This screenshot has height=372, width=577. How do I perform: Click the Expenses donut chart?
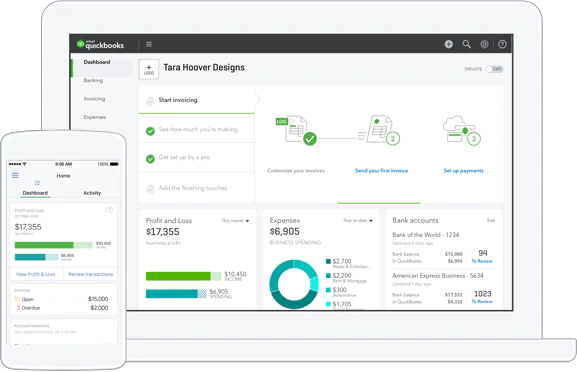pos(294,284)
